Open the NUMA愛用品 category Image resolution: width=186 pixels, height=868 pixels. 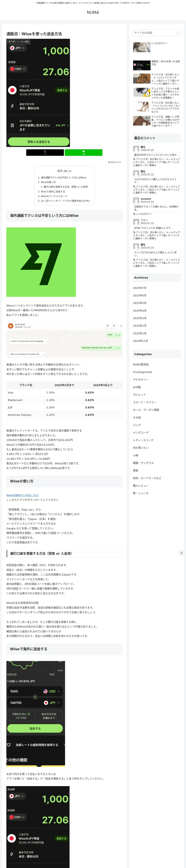click(x=141, y=365)
